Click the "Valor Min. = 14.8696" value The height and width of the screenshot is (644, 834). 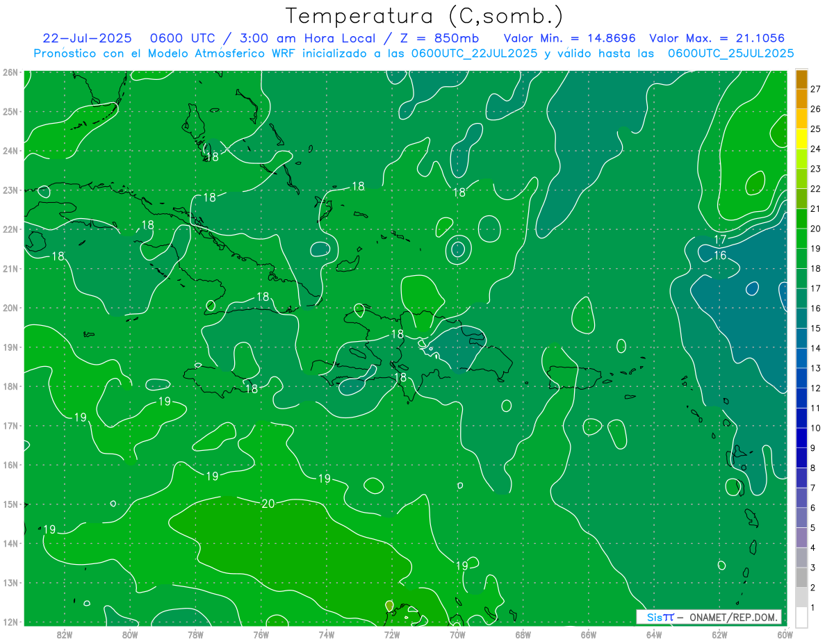click(x=570, y=38)
